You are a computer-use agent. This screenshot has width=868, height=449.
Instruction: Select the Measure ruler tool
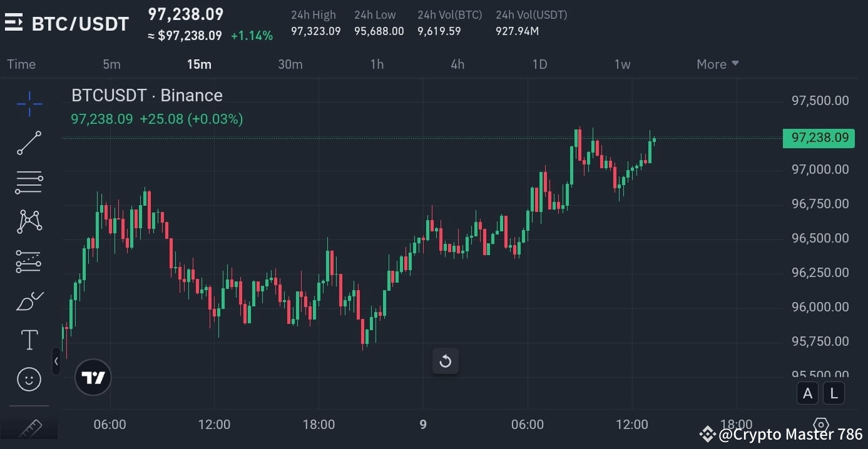point(29,428)
